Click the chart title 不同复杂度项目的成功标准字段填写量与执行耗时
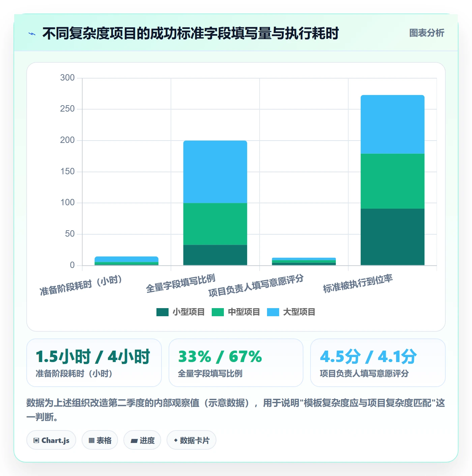 pos(190,33)
